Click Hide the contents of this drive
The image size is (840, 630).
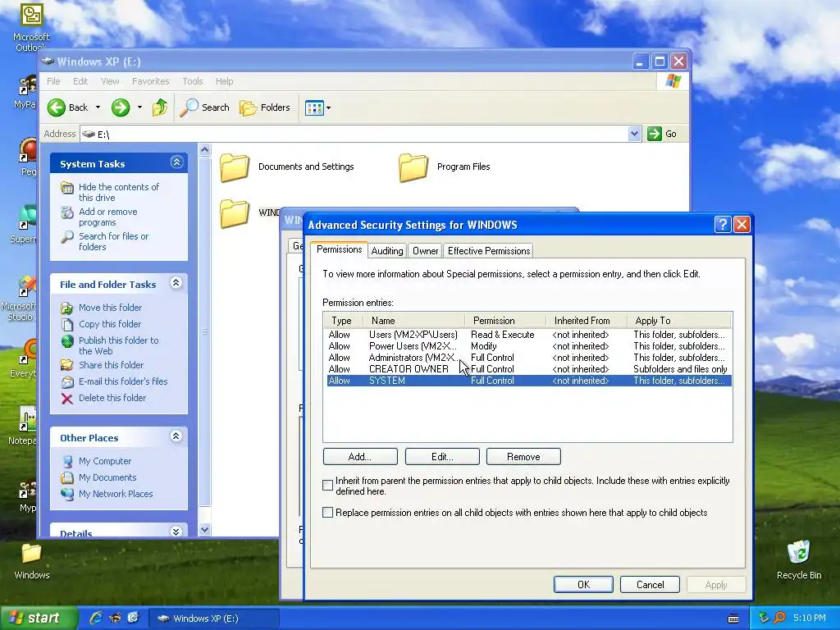(x=118, y=192)
